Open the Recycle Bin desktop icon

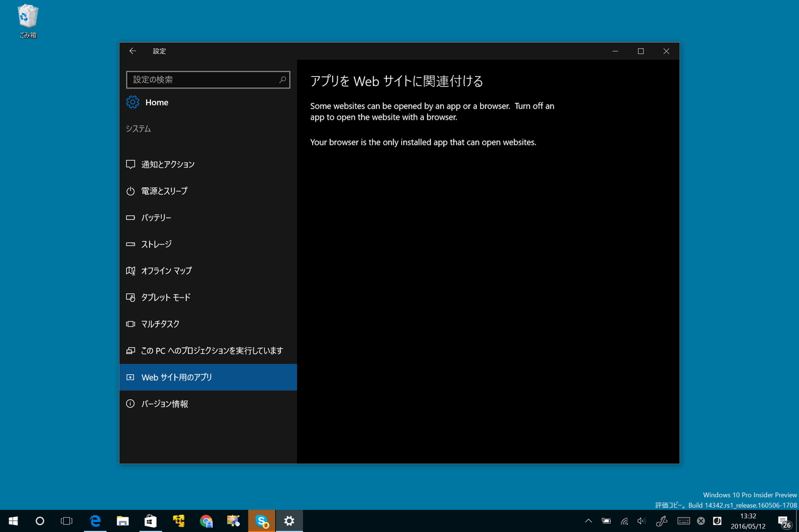click(x=27, y=21)
